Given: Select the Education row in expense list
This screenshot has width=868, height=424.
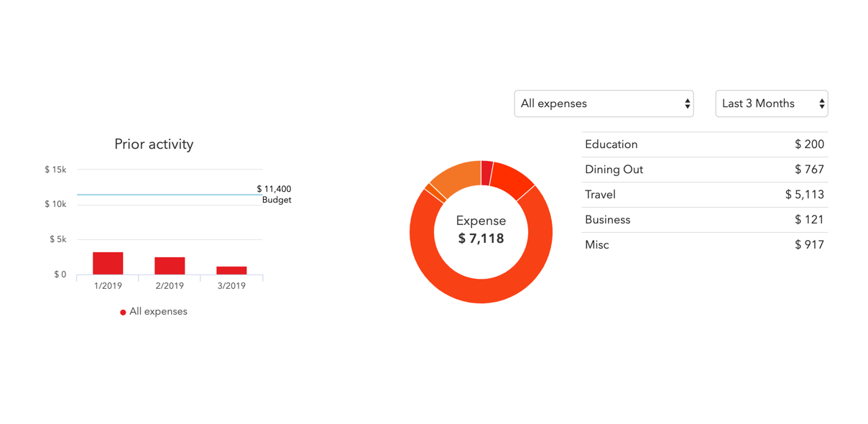Looking at the screenshot, I should point(704,144).
